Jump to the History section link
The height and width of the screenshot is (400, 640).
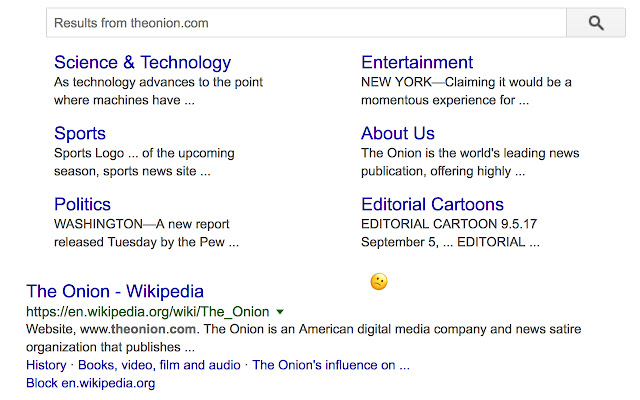(46, 365)
